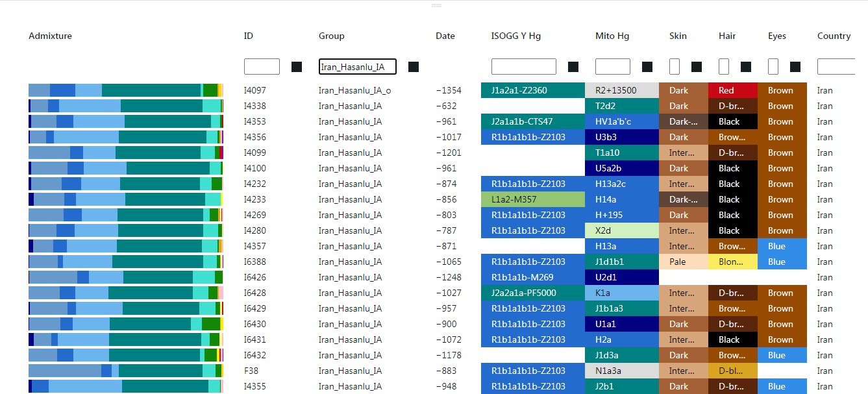This screenshot has height=394, width=868.
Task: Select the L1a2-M357 haplogroup cell
Action: pos(533,199)
